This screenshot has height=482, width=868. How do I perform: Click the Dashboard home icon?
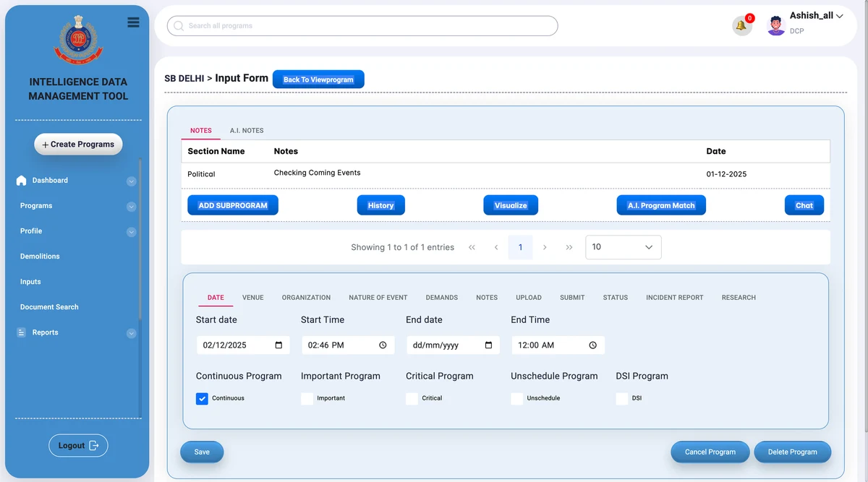coord(21,181)
